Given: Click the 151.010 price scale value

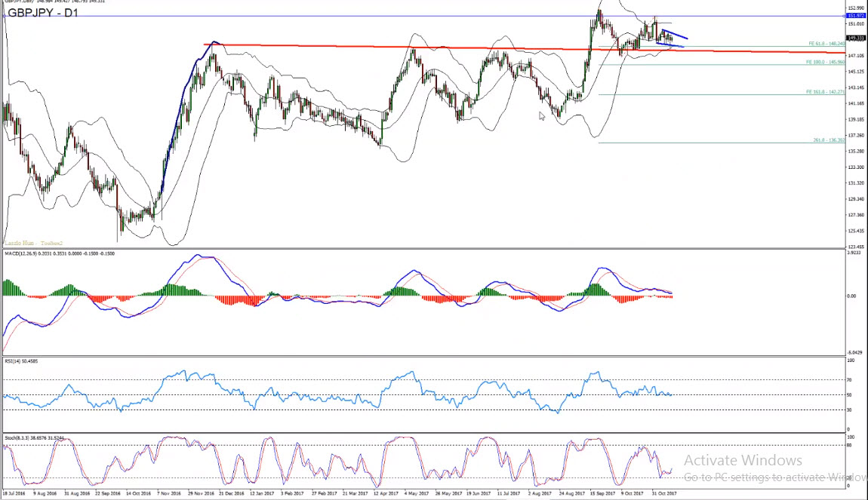Looking at the screenshot, I should pyautogui.click(x=856, y=24).
